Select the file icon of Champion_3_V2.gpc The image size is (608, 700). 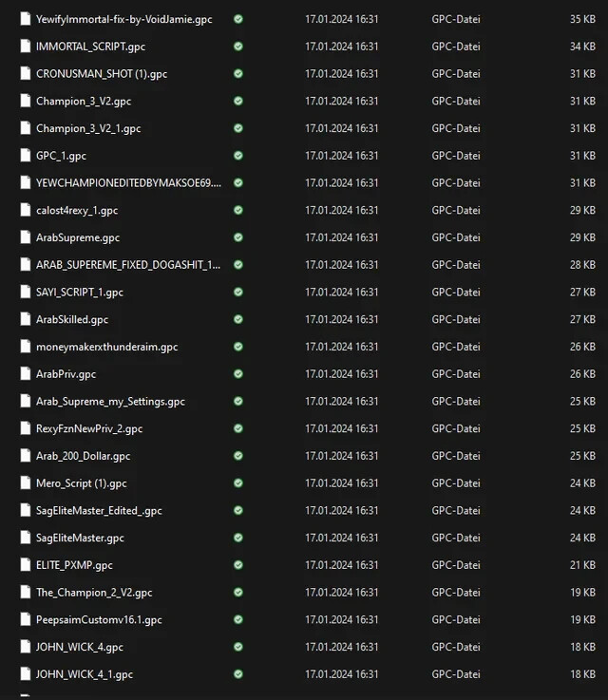[26, 101]
